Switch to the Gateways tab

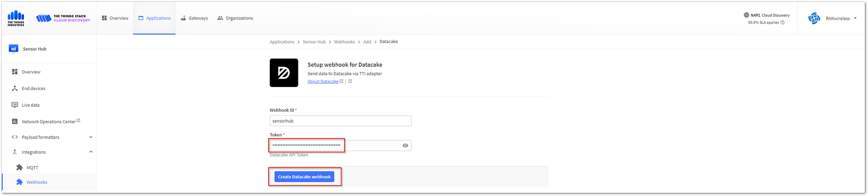coord(194,18)
